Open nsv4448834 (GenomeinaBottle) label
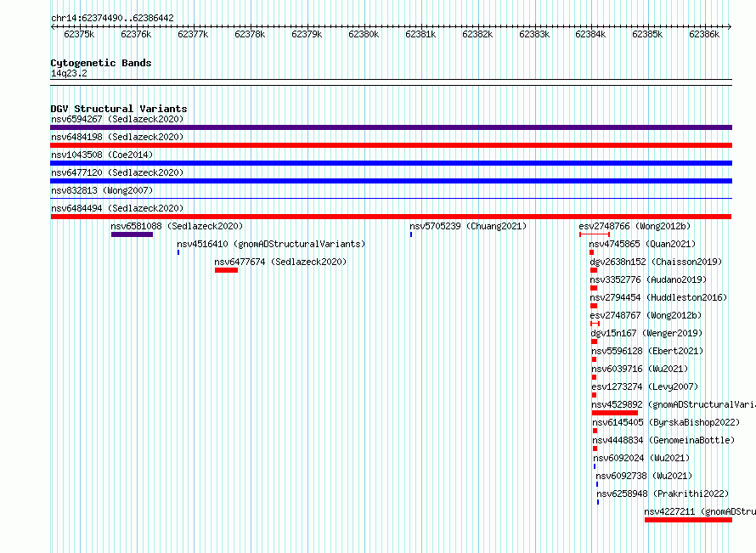This screenshot has width=756, height=553. coord(664,440)
